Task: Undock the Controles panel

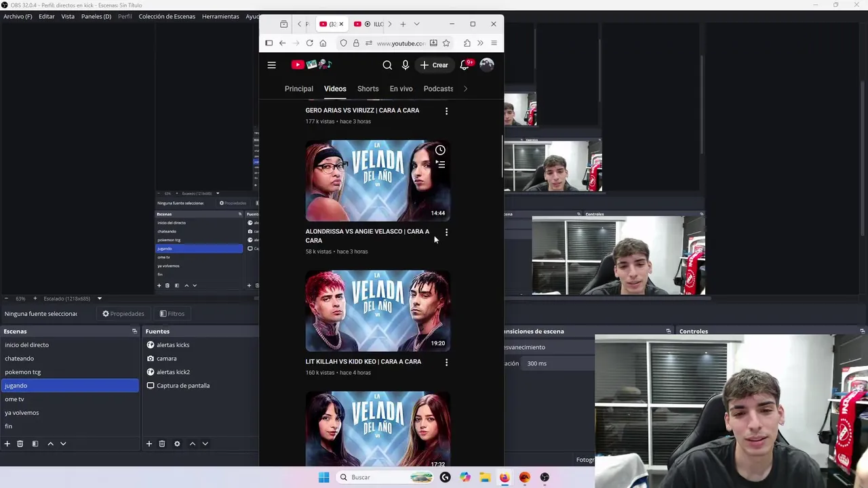Action: (862, 331)
